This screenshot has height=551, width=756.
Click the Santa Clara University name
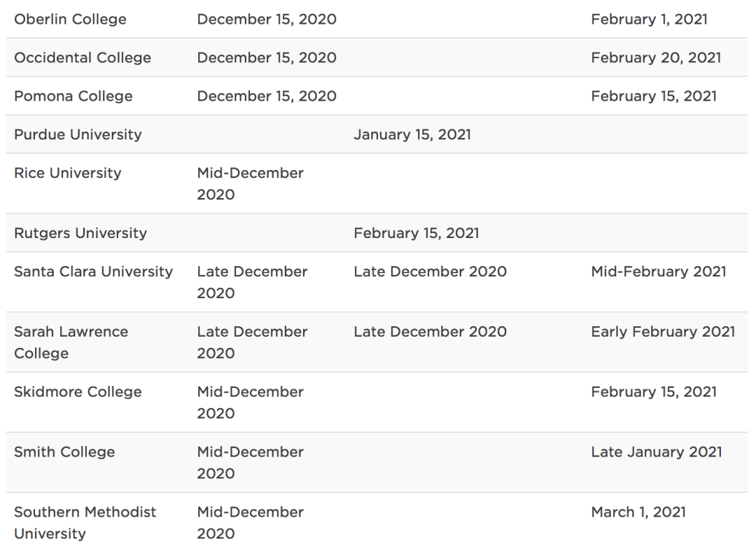click(93, 272)
